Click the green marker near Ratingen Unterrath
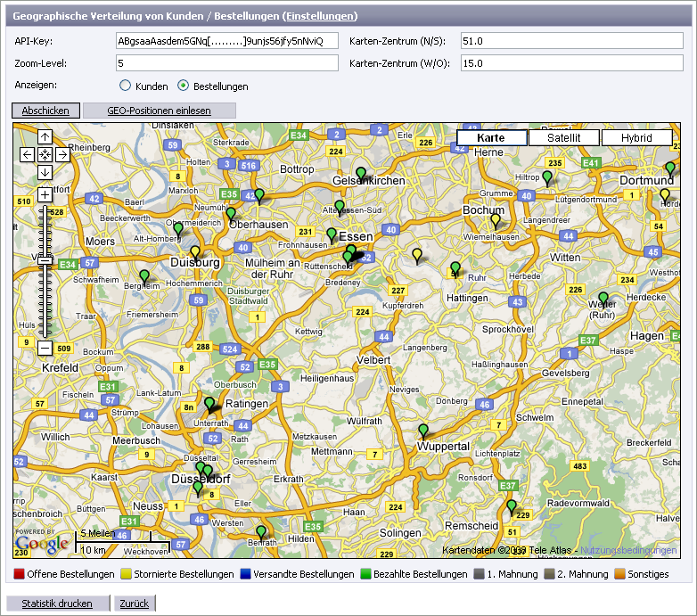697x616 pixels. 209,404
